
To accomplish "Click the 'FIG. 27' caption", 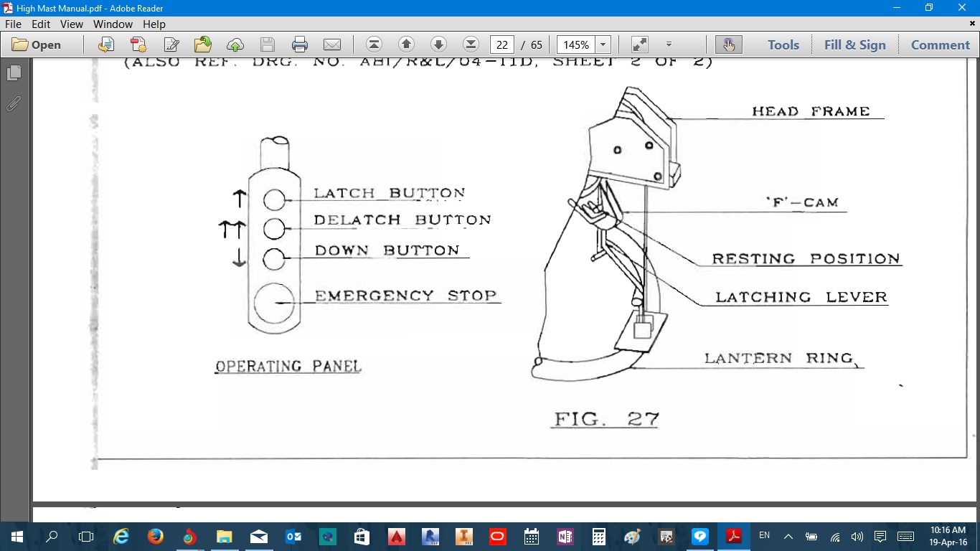I will pyautogui.click(x=606, y=419).
